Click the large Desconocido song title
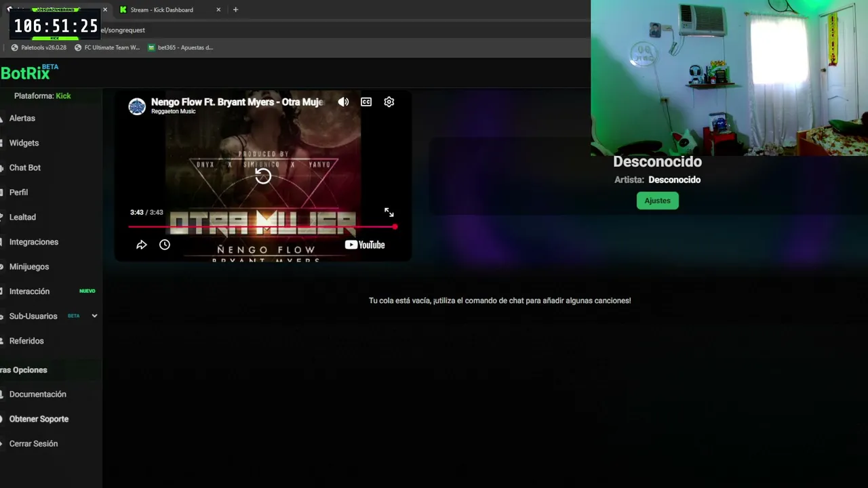Image resolution: width=868 pixels, height=488 pixels. (x=657, y=161)
